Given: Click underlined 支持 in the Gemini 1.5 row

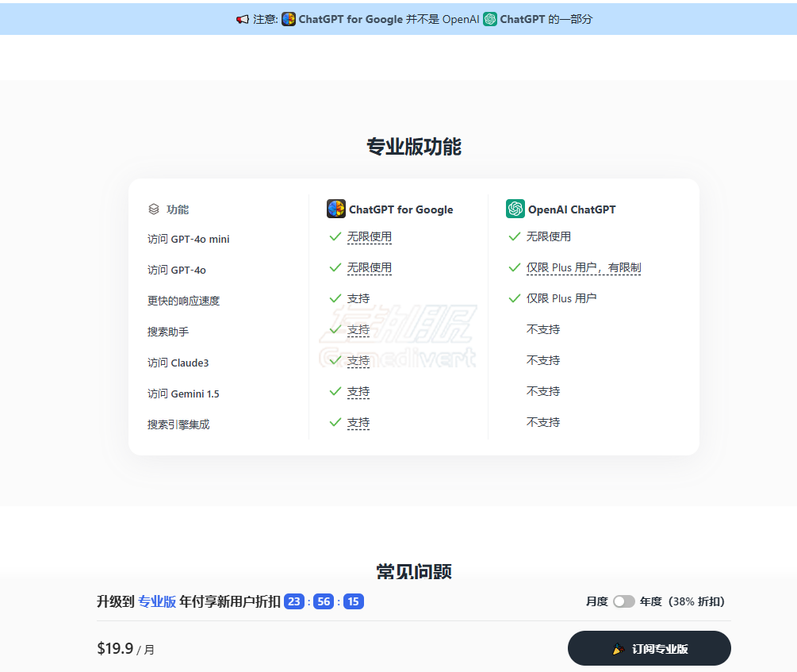Looking at the screenshot, I should click(x=358, y=392).
